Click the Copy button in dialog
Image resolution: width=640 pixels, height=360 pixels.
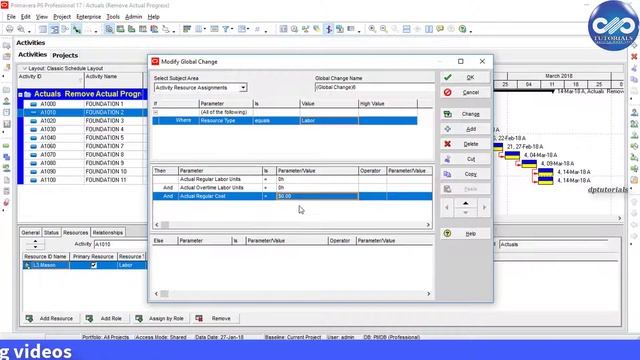coord(465,174)
